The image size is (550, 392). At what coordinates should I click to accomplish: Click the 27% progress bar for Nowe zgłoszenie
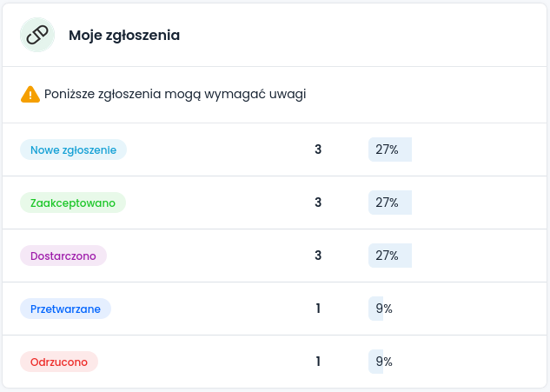(389, 149)
